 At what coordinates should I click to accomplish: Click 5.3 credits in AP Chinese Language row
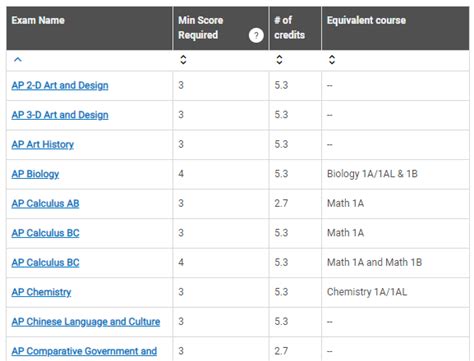(x=281, y=321)
